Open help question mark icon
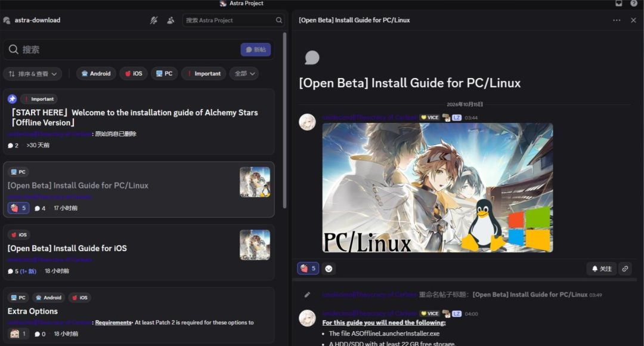This screenshot has width=644, height=346. click(x=634, y=4)
